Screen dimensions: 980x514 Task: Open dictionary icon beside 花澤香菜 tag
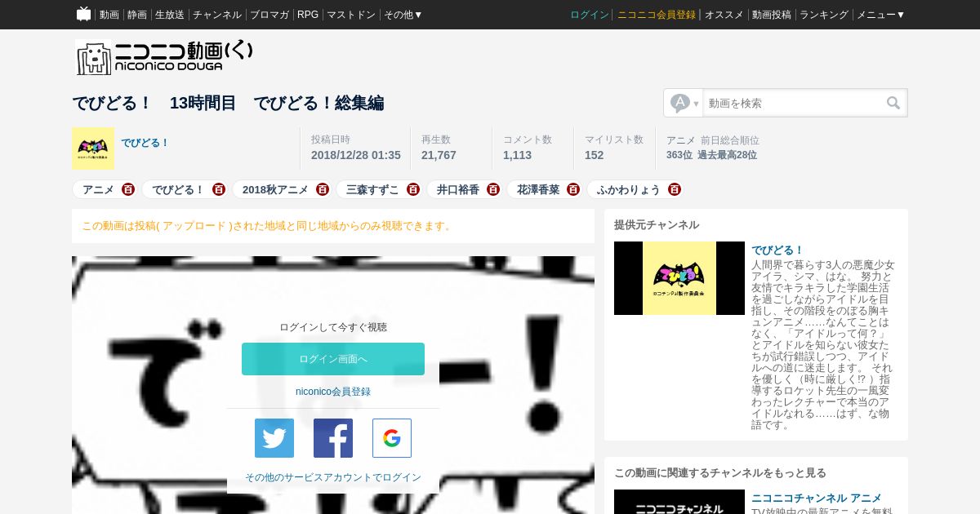[573, 189]
